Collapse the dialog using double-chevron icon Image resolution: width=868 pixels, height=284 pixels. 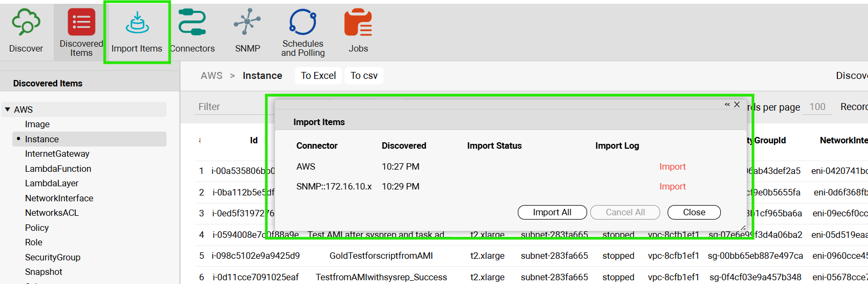pyautogui.click(x=727, y=105)
